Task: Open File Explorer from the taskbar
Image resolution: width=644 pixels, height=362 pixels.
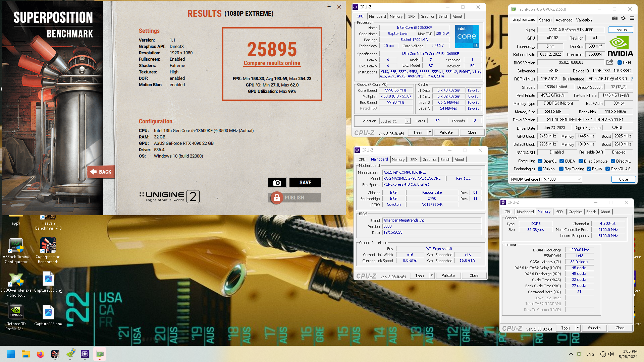Action: (x=26, y=354)
